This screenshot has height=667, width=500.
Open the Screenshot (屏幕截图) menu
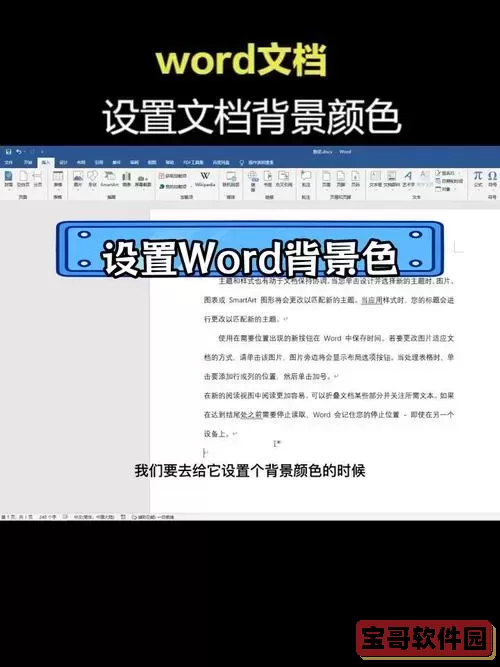tap(143, 181)
